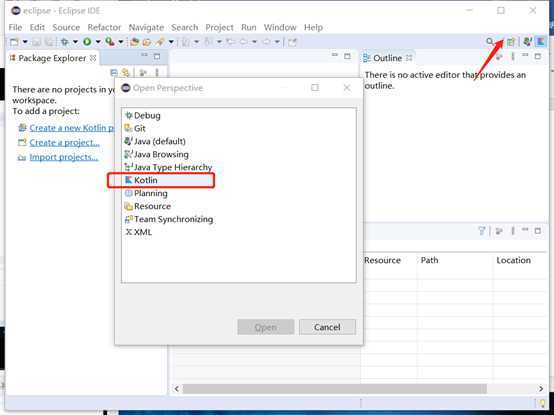Open bottom panel view menu icon
Viewport: 554px width, 415px height.
[x=513, y=231]
